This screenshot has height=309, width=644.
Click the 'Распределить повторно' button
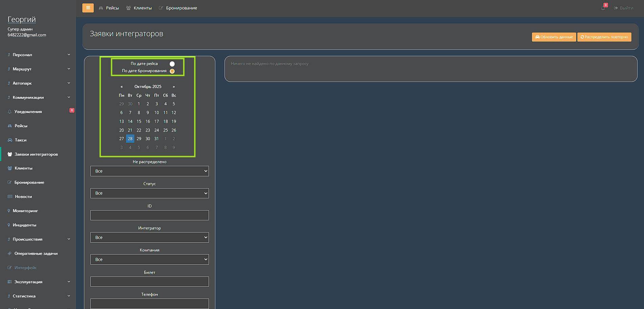click(604, 37)
